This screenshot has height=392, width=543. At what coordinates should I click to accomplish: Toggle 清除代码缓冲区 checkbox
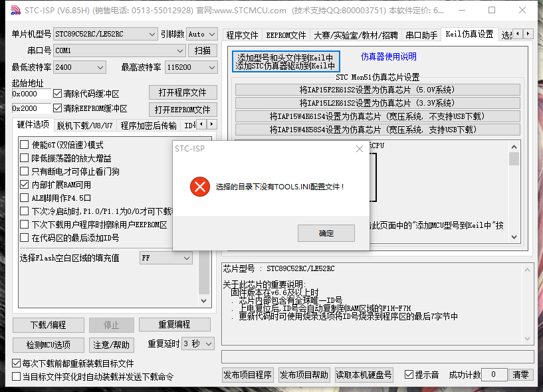point(57,94)
